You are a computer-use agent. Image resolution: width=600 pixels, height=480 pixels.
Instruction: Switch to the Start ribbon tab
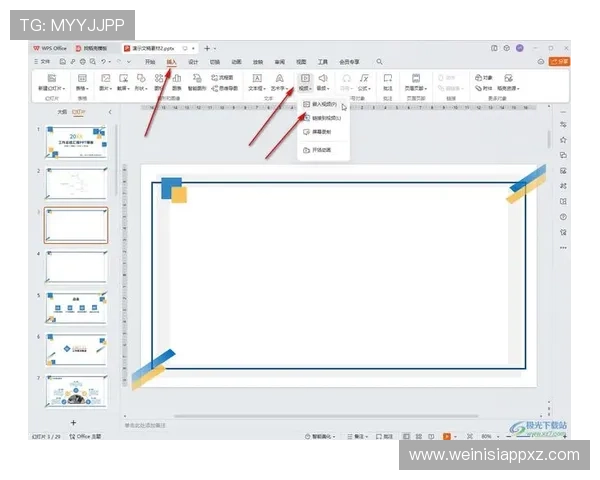pyautogui.click(x=150, y=62)
